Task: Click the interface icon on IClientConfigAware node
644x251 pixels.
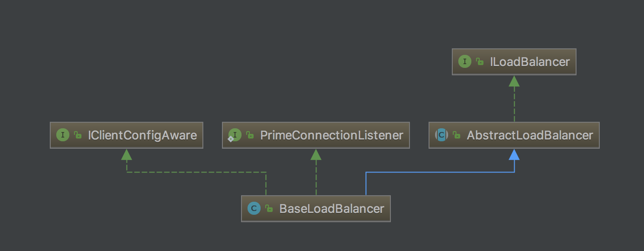Action: click(x=63, y=135)
